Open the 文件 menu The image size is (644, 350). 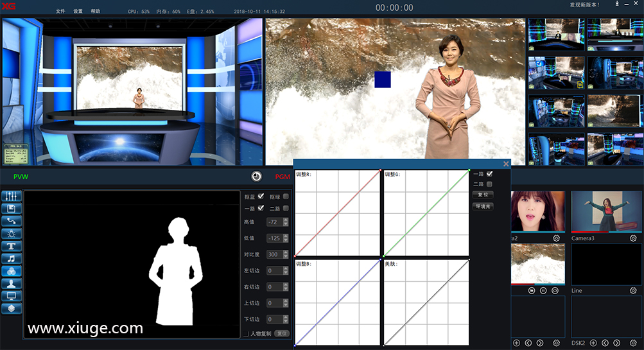(x=60, y=12)
